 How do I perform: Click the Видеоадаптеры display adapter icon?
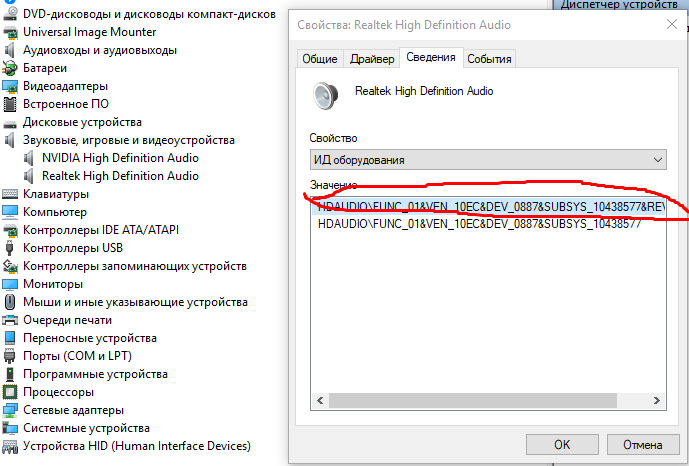point(10,86)
